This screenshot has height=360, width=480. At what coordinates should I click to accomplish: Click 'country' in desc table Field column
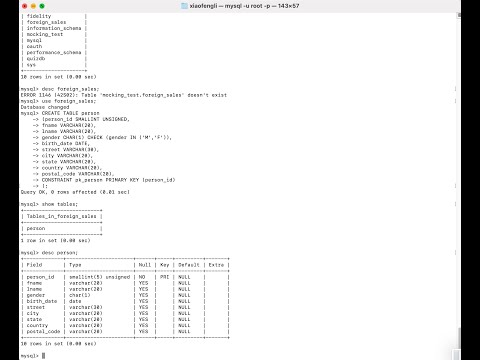37,325
